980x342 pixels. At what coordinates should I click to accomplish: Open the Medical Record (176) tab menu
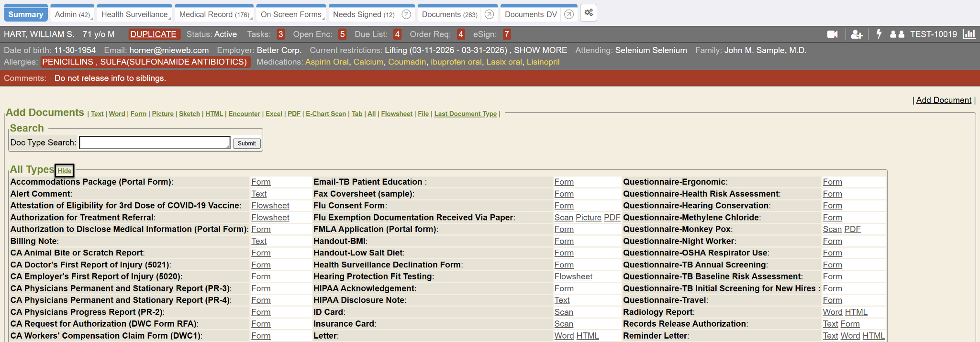214,14
